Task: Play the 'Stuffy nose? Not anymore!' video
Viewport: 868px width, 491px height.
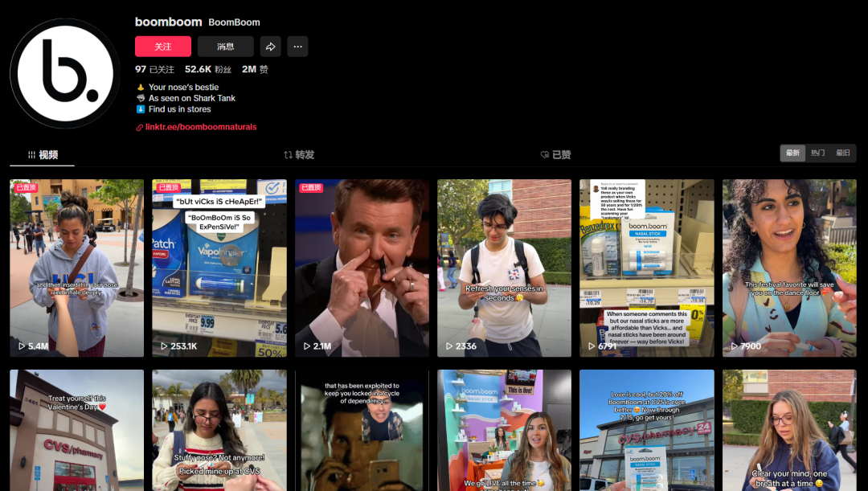Action: click(219, 430)
